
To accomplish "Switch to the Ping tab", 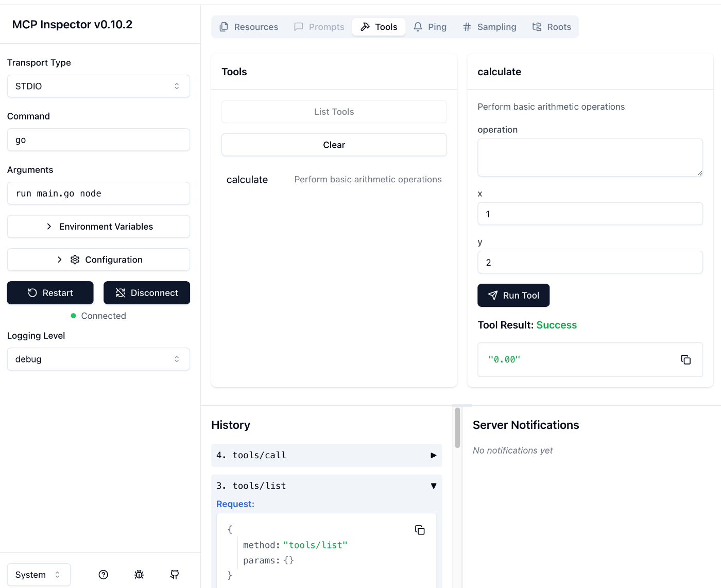I will pyautogui.click(x=430, y=27).
